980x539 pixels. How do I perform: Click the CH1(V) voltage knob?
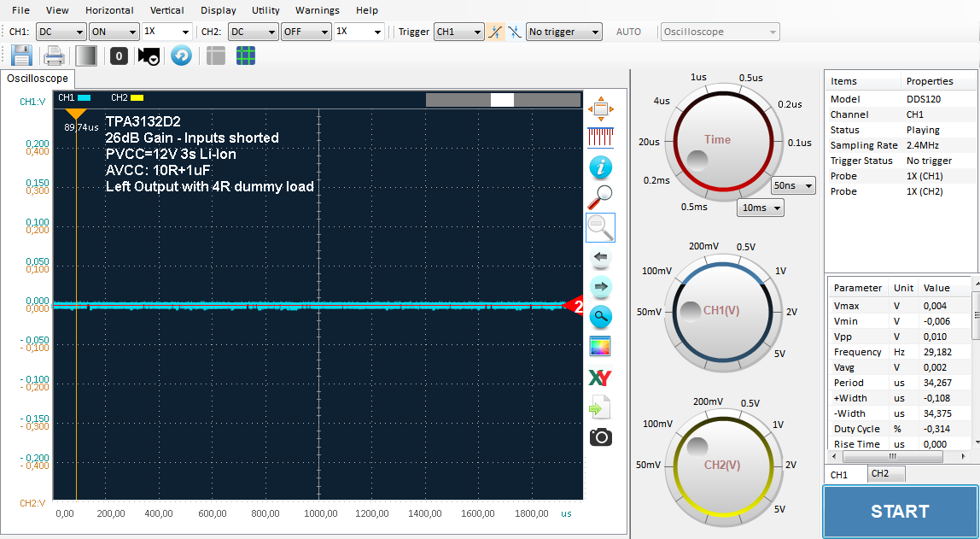(722, 312)
